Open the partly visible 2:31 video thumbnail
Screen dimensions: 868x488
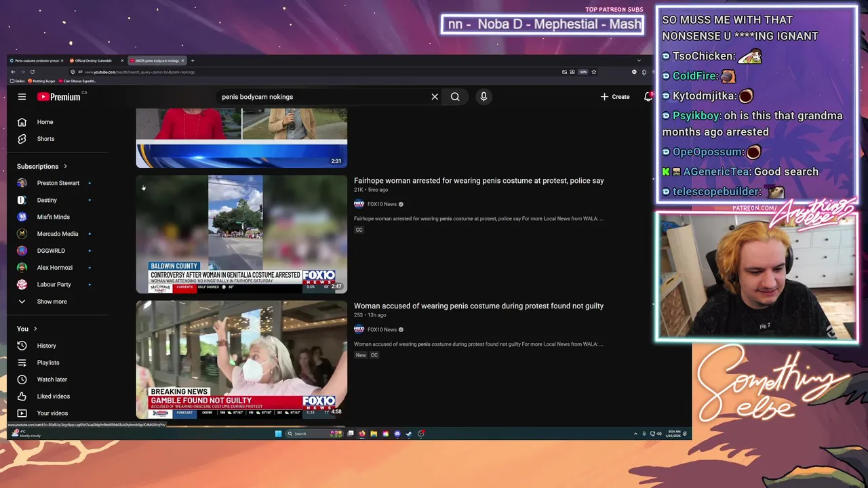click(241, 138)
